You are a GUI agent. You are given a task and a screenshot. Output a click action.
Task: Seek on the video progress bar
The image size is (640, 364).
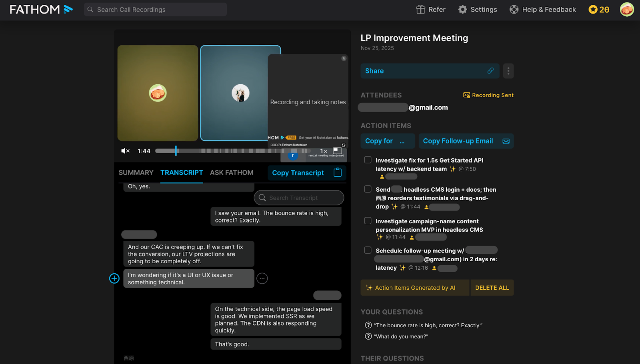coord(232,151)
